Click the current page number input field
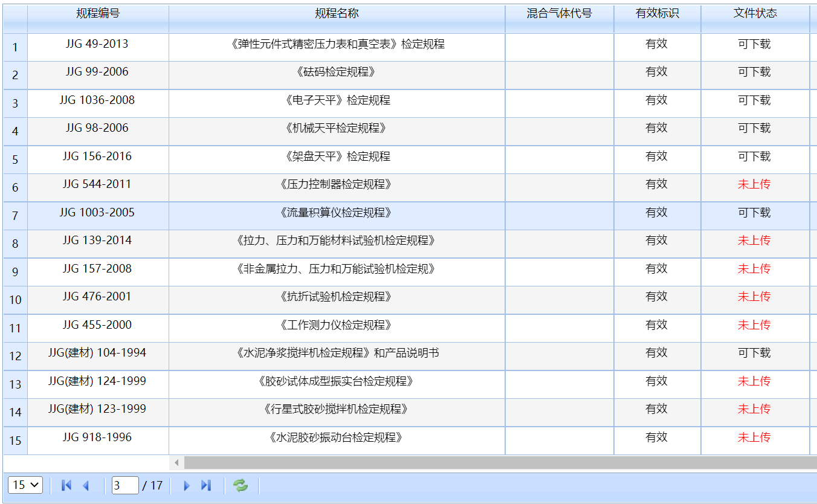Screen dimensions: 817x504 pyautogui.click(x=125, y=485)
